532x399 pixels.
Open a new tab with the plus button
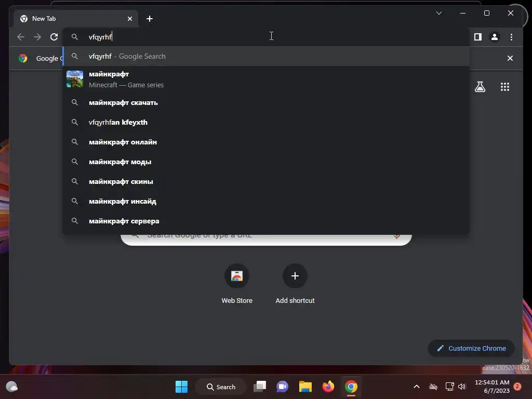tap(150, 19)
